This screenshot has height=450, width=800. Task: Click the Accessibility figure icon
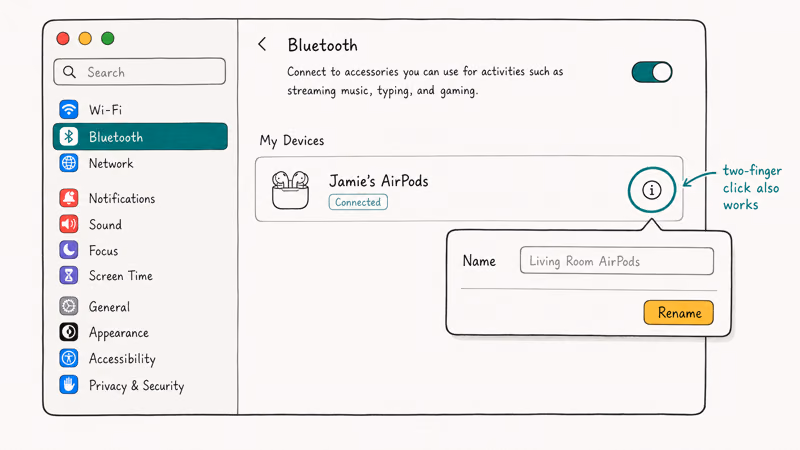69,358
